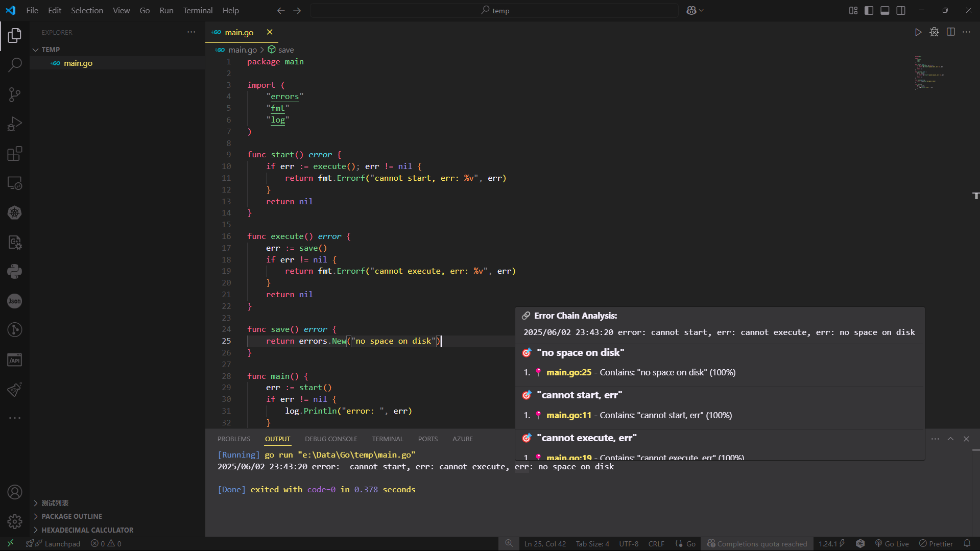
Task: Switch to the DEBUG CONSOLE tab
Action: tap(331, 439)
